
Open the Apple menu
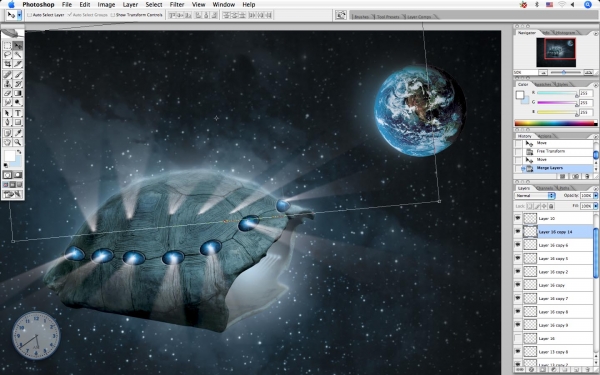(x=11, y=5)
